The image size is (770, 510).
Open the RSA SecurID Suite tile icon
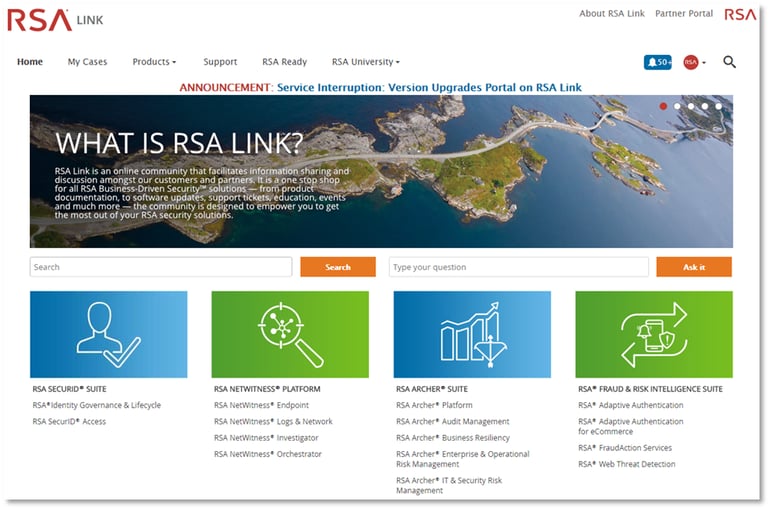tap(108, 334)
